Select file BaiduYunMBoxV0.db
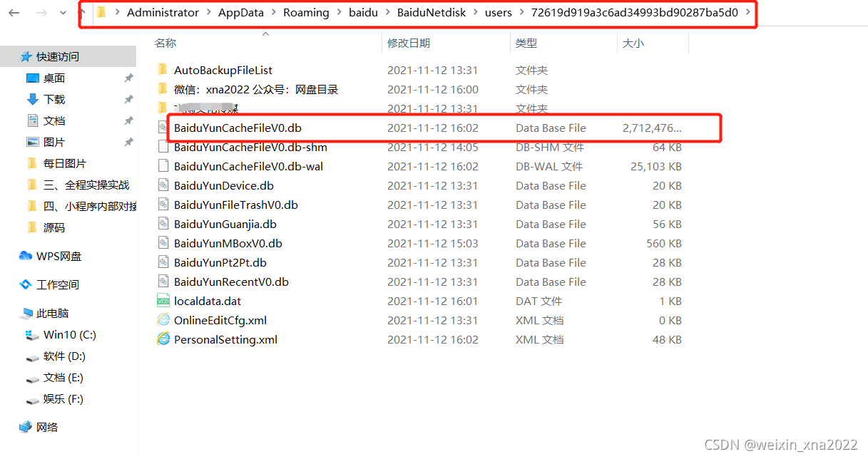Screen dimensions: 868x459 [228, 244]
